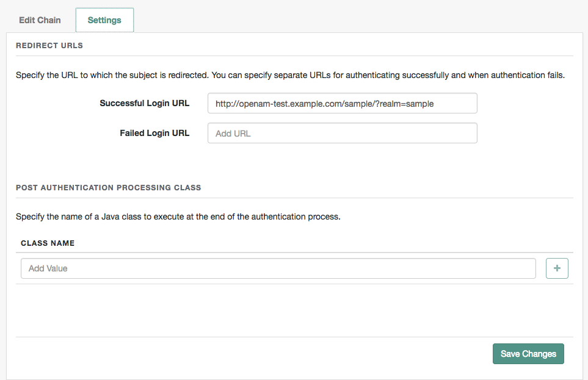Click the "Add URL" placeholder text
Image resolution: width=588 pixels, height=380 pixels.
click(x=233, y=133)
